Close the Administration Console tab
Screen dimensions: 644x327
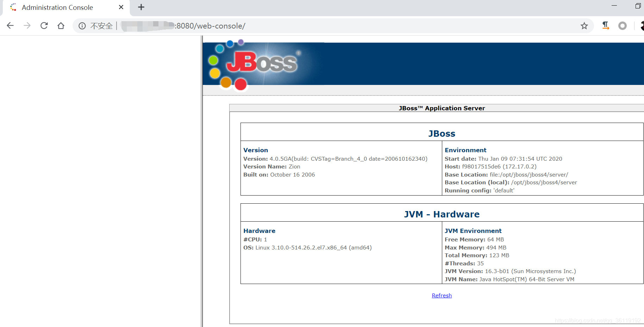point(121,7)
